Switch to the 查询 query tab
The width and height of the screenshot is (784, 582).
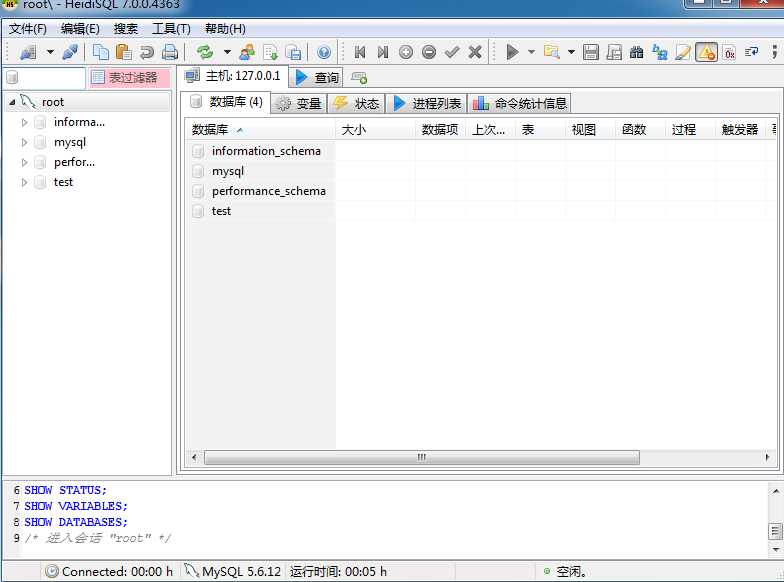316,78
